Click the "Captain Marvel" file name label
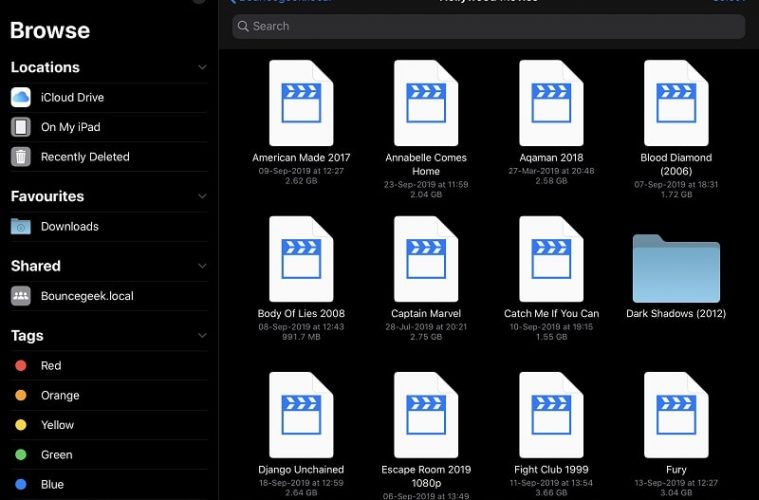 [426, 314]
